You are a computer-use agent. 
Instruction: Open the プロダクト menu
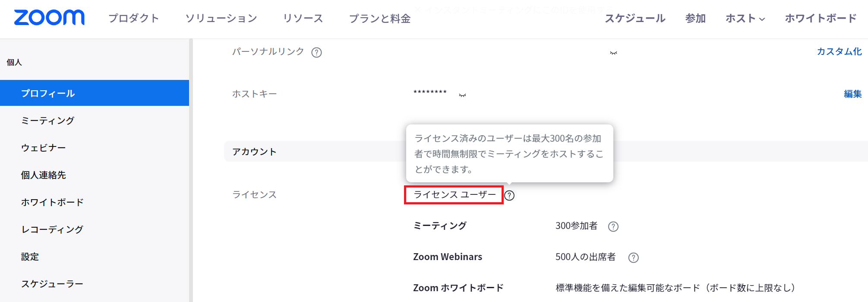pos(134,19)
